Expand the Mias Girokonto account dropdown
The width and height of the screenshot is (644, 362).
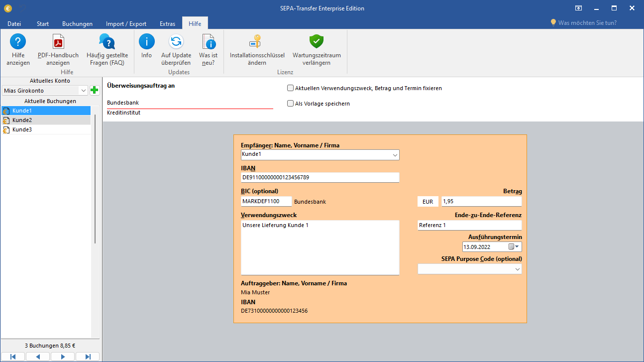83,91
